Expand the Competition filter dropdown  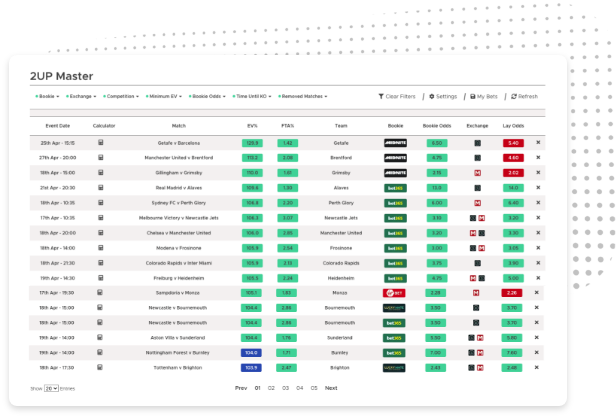121,96
